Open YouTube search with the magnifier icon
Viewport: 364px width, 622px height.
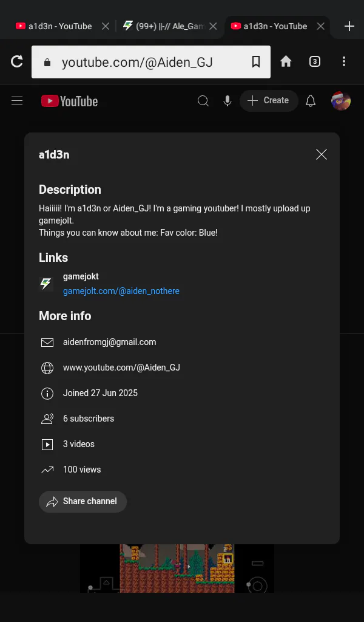(203, 101)
